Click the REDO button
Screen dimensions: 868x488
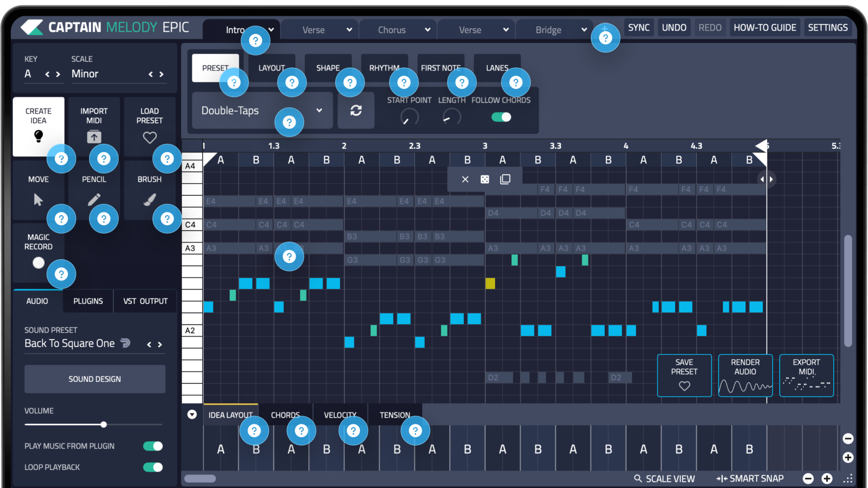[x=710, y=28]
